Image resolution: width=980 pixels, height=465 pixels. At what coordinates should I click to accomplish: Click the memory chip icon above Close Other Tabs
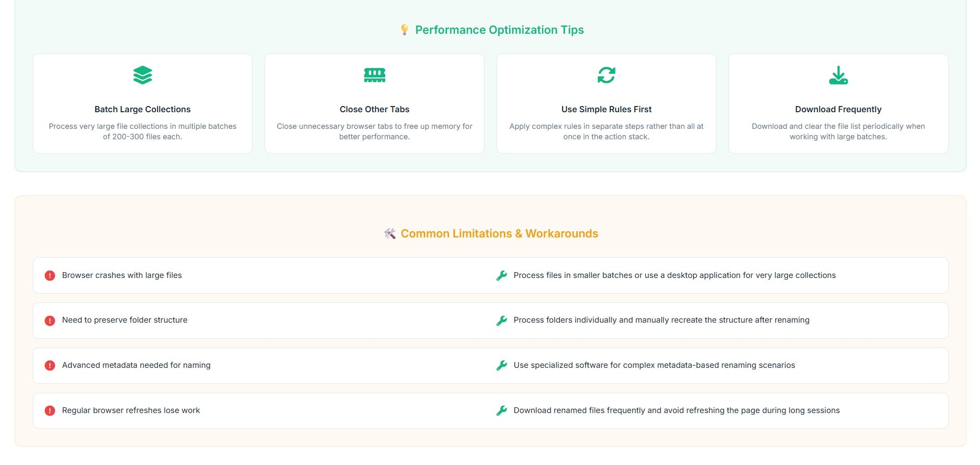pyautogui.click(x=374, y=75)
